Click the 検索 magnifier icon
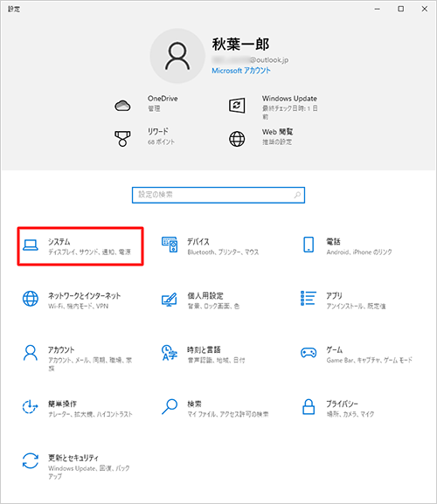This screenshot has width=437, height=504. [x=170, y=407]
